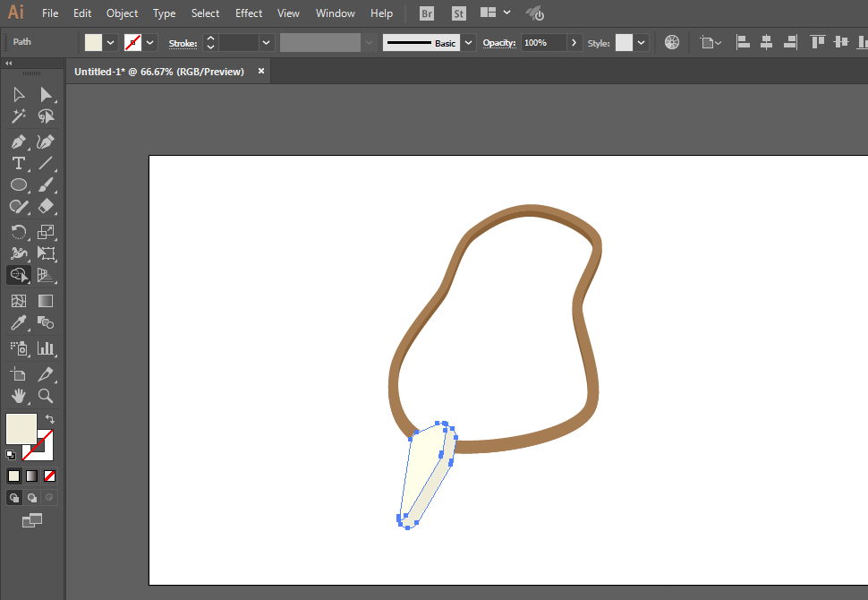Image resolution: width=868 pixels, height=600 pixels.
Task: Enable Draw Normal mode
Action: pos(13,498)
